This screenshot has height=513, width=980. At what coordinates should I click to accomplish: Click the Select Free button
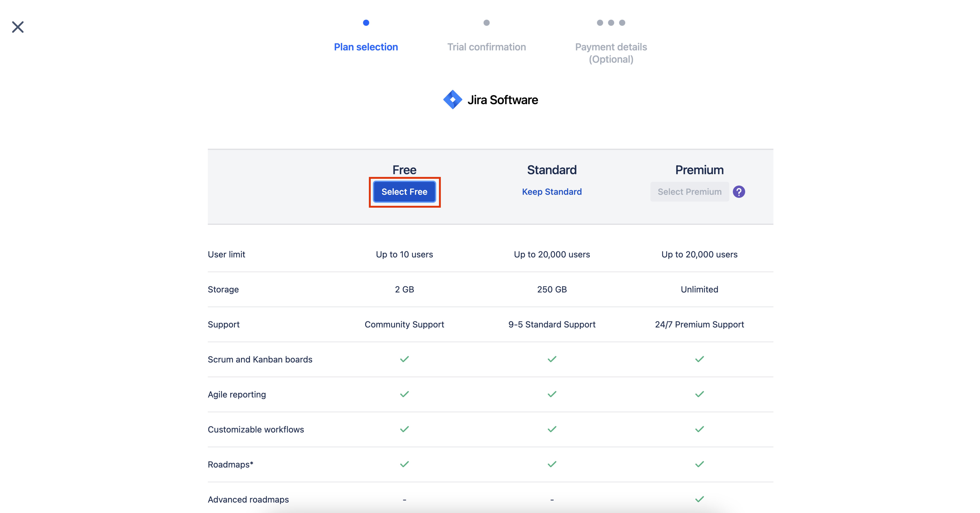pyautogui.click(x=404, y=192)
